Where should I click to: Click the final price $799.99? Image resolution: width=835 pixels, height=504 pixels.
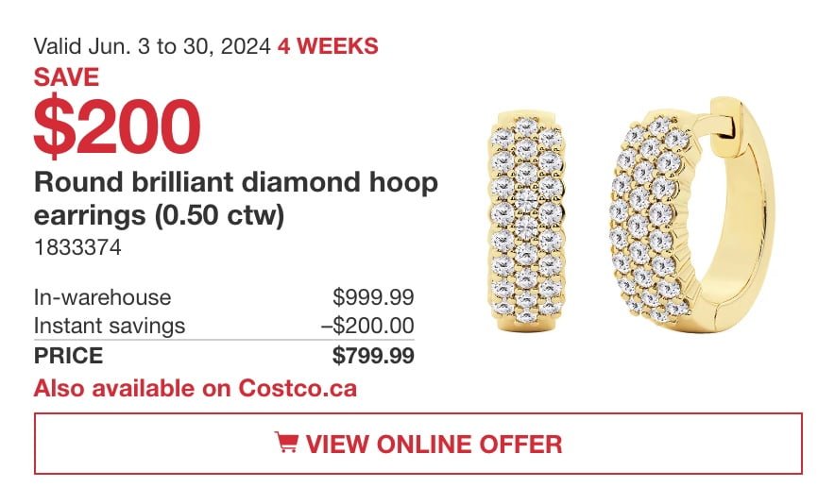[373, 355]
